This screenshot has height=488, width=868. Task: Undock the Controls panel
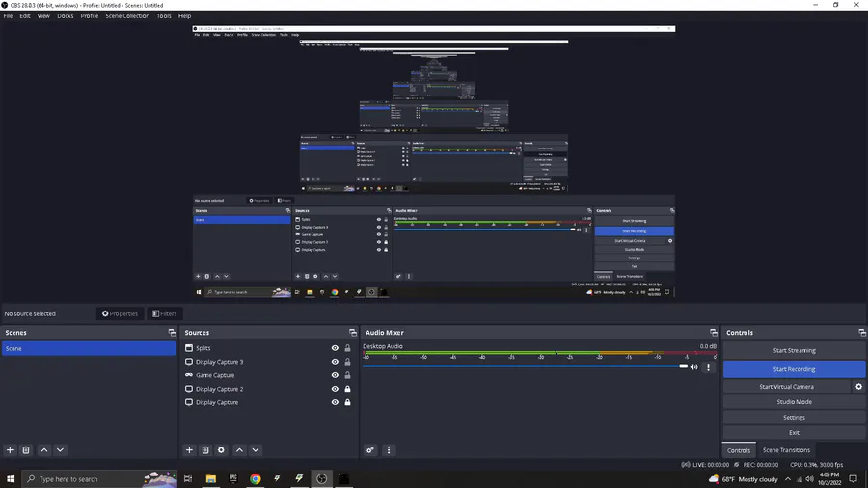point(862,332)
